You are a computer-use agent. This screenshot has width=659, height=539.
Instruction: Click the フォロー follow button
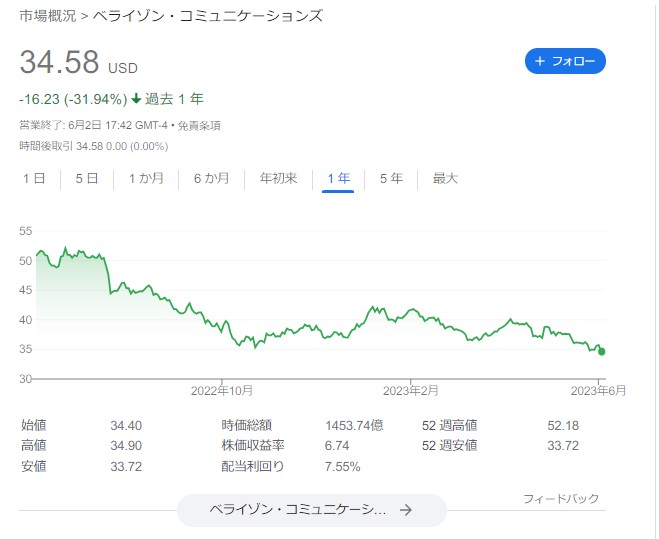click(x=565, y=62)
